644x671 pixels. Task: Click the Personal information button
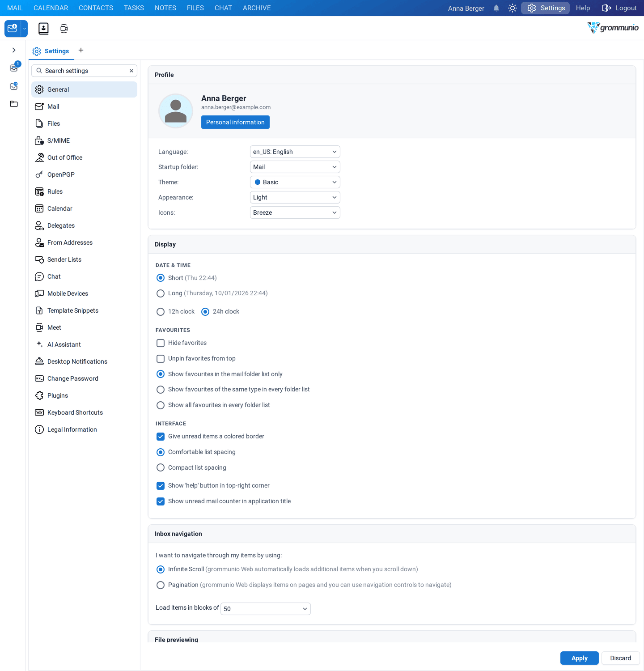tap(235, 122)
